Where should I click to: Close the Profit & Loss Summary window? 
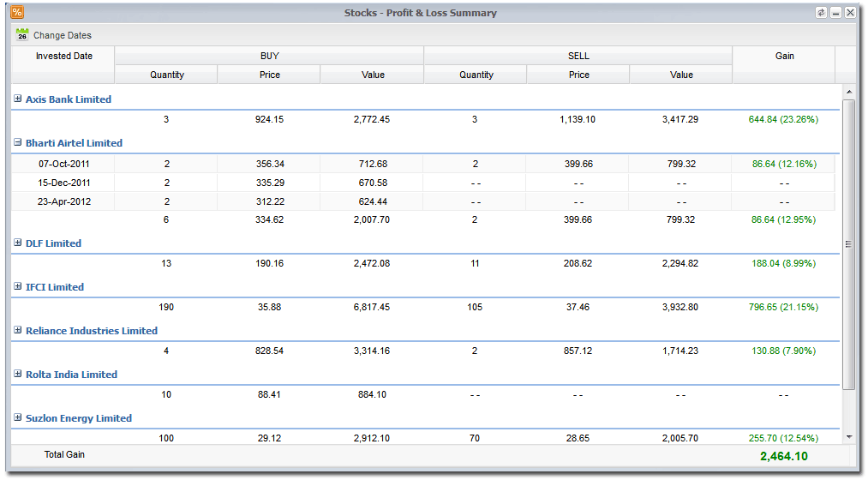point(850,13)
